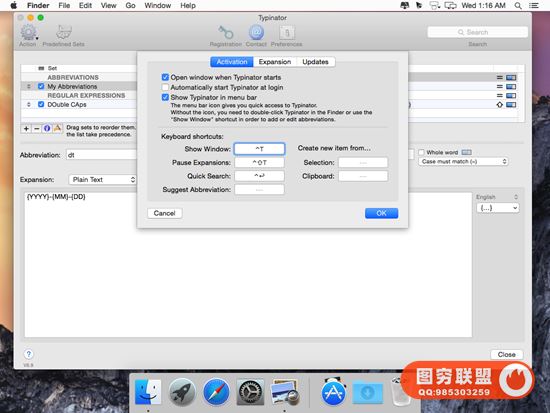The image size is (550, 413).
Task: Open Finder from the Dock
Action: (148, 392)
